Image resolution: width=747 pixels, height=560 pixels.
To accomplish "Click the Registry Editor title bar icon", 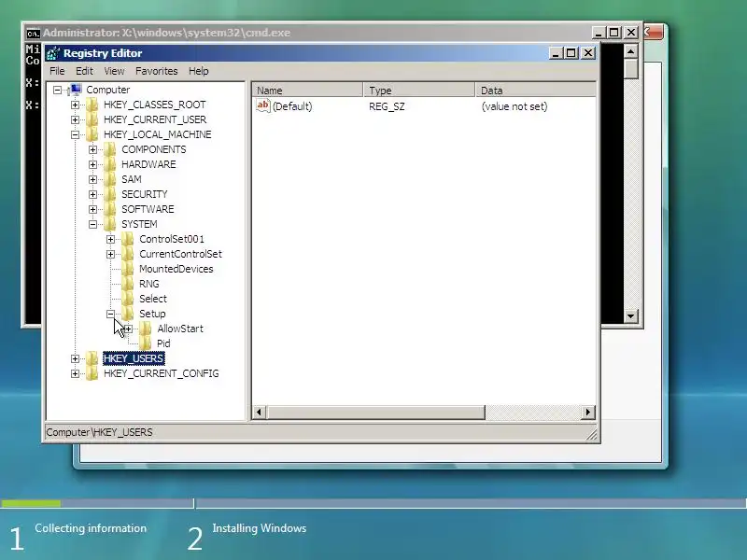I will click(53, 53).
